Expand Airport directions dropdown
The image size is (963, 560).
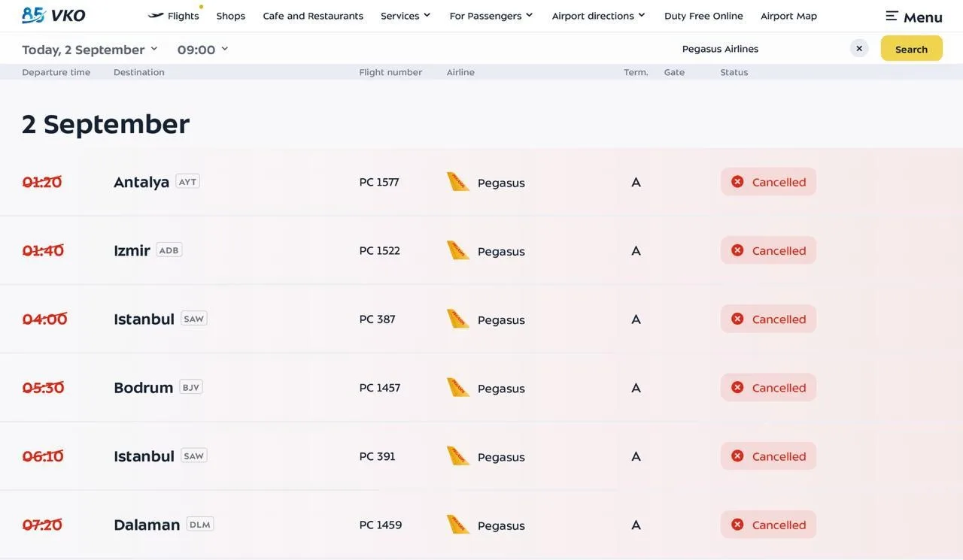click(599, 16)
